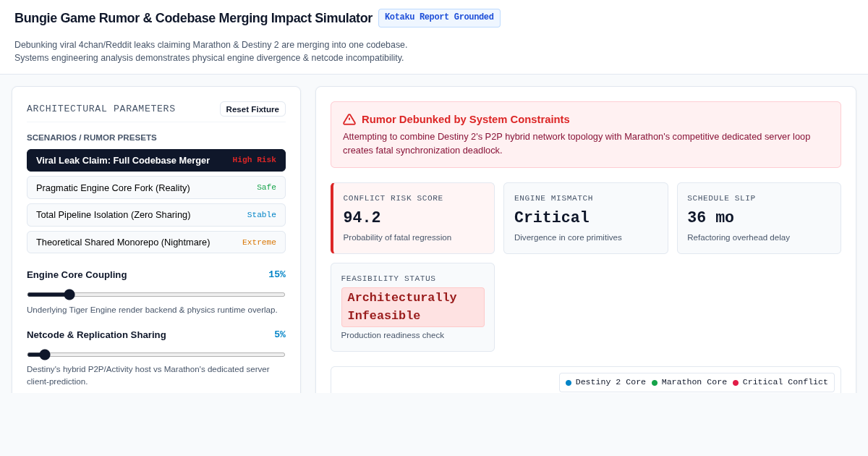
Task: Click the Architectural Parameters panel heading
Action: coord(101,109)
